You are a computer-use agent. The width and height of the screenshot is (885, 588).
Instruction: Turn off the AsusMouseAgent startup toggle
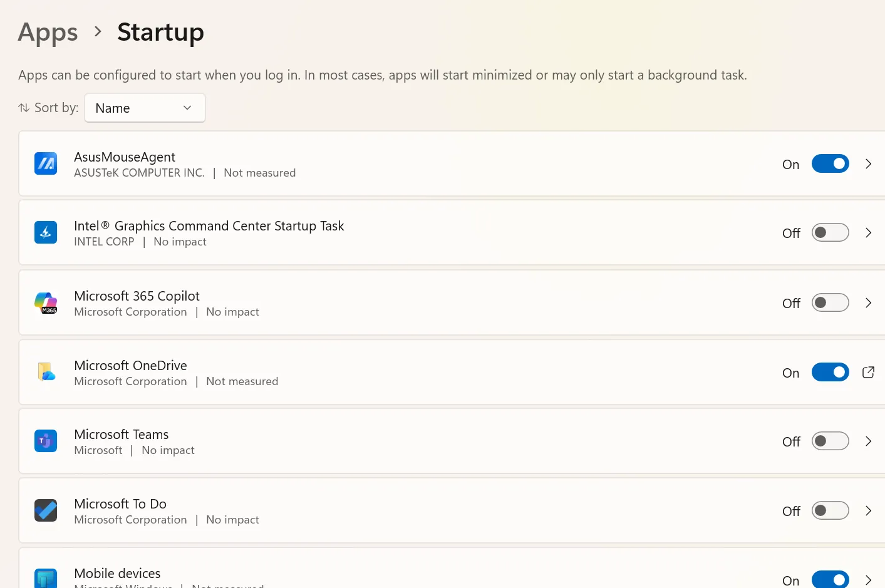tap(831, 163)
